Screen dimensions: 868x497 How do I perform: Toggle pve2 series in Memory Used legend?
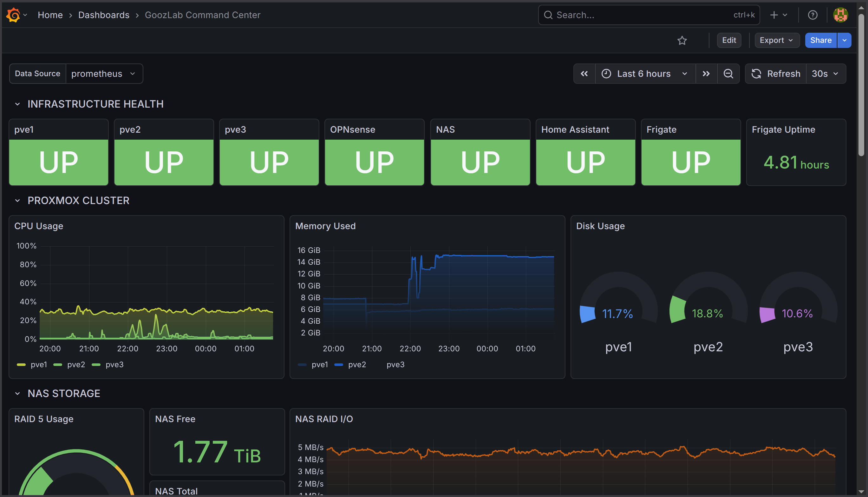[x=357, y=364]
